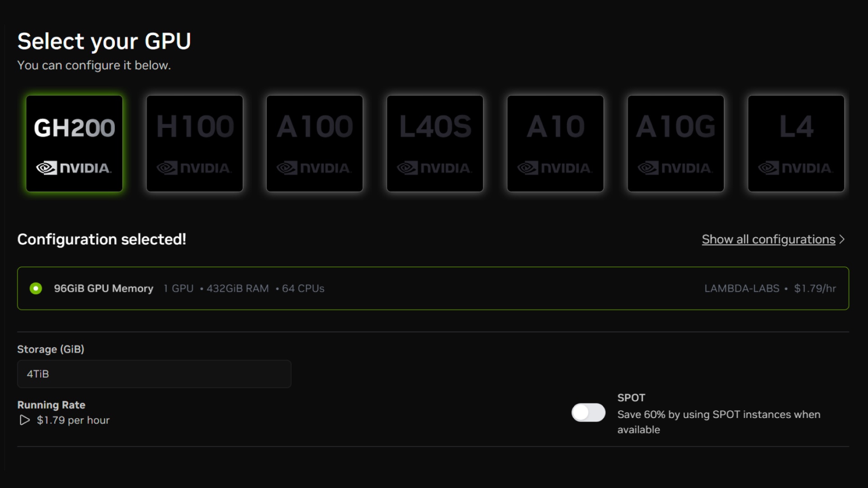Select the L4 GPU
Image resolution: width=868 pixels, height=488 pixels.
[x=796, y=143]
